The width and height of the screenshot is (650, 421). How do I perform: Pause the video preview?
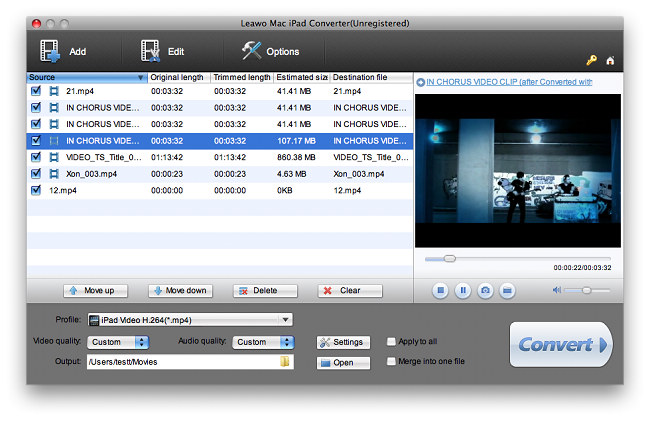click(463, 290)
